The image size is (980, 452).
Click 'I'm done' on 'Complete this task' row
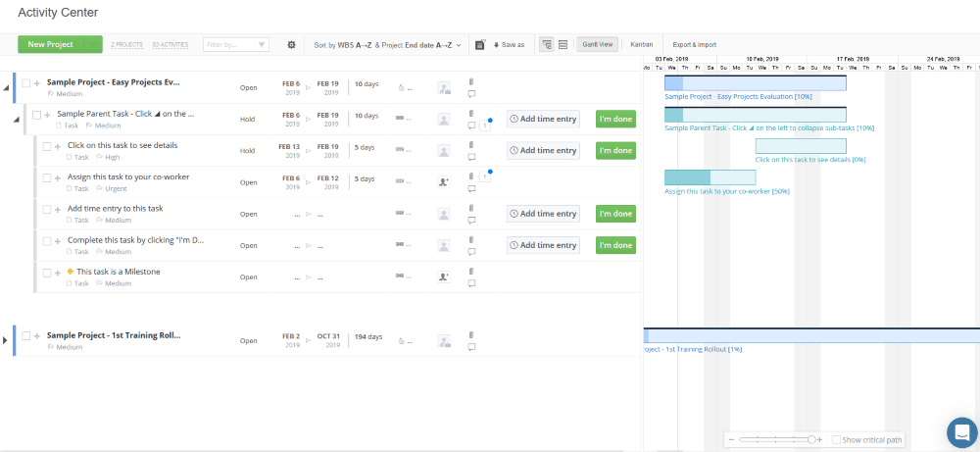[615, 245]
